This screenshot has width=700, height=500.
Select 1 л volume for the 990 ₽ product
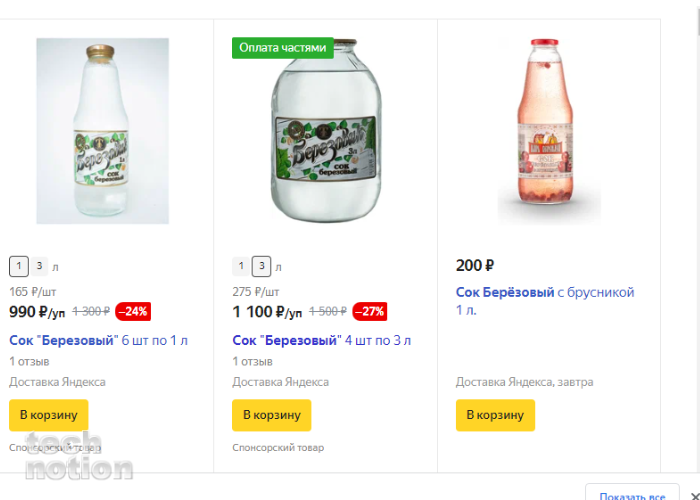coord(19,266)
